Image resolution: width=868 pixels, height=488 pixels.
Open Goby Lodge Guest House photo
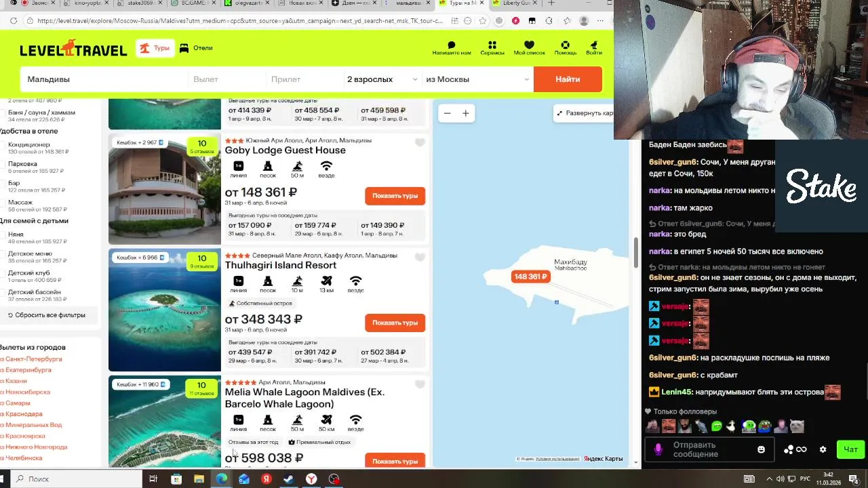(165, 189)
